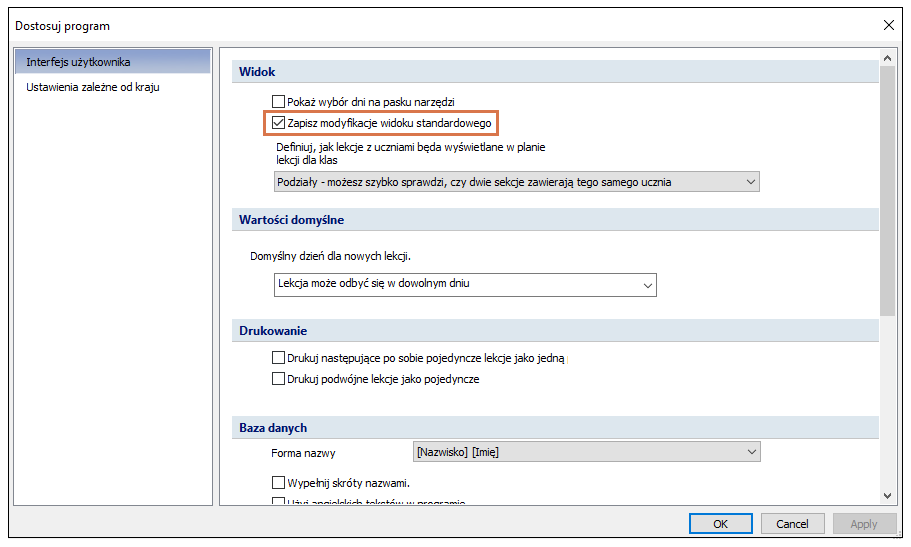Click the Cancel button
Screen dimensions: 911x547
point(792,524)
